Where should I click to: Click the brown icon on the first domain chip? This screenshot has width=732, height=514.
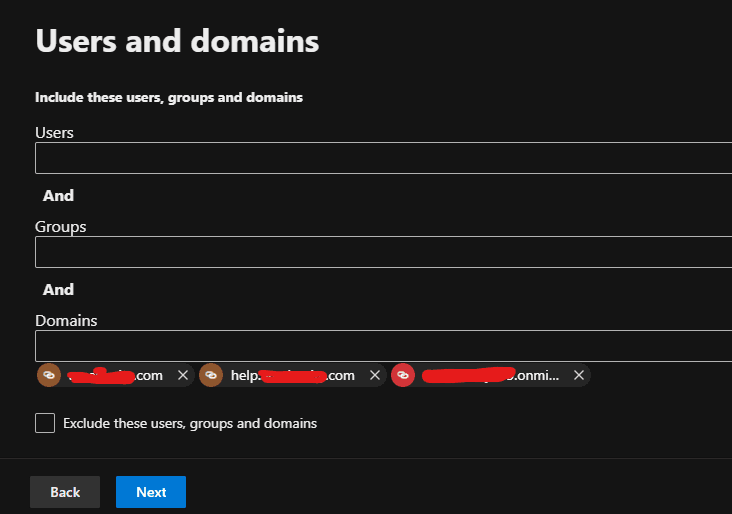tap(49, 375)
